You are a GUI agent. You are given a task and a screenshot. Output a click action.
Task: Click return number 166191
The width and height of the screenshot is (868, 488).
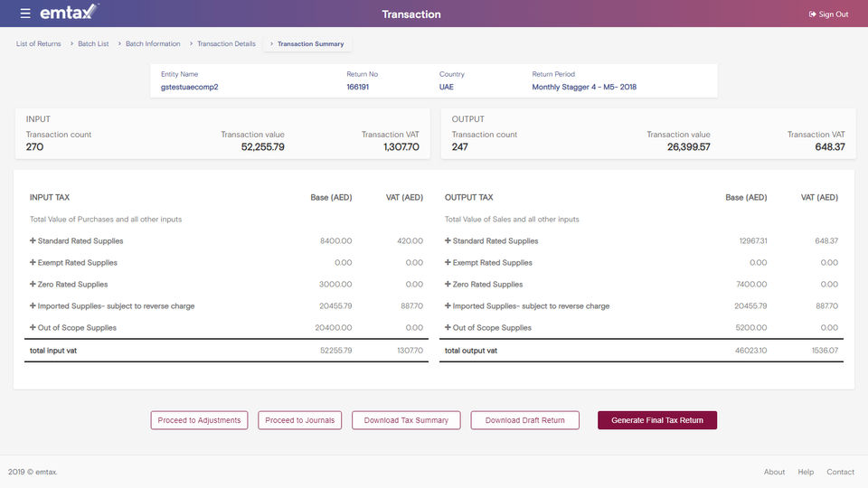358,87
